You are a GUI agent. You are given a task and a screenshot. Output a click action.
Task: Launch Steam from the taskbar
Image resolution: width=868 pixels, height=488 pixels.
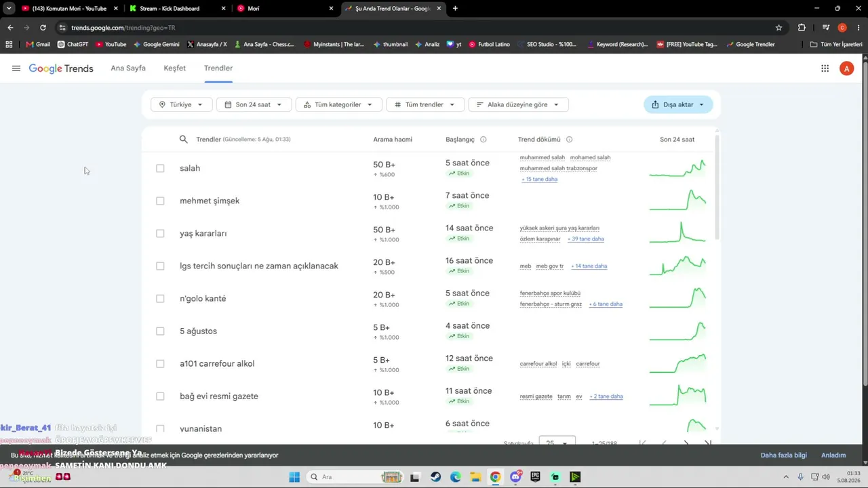(x=435, y=477)
